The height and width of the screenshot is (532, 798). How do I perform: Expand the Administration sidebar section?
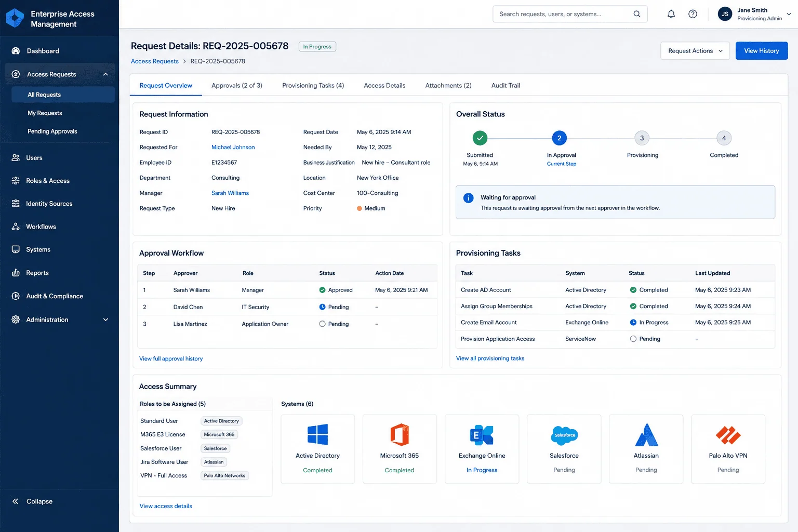coord(105,320)
